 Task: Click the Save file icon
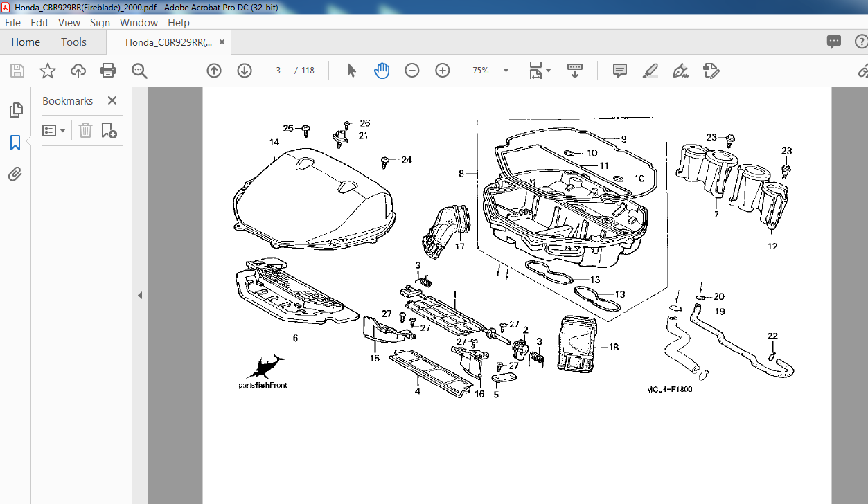17,71
